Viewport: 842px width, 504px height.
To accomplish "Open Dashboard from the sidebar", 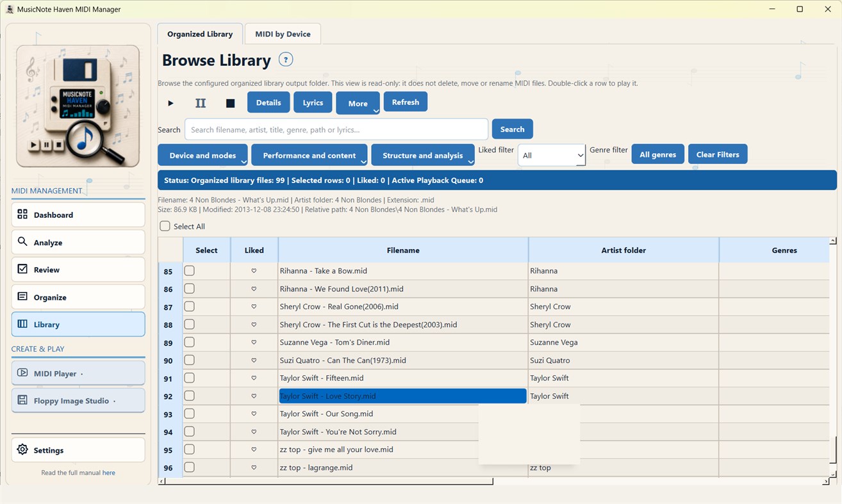I will [78, 215].
